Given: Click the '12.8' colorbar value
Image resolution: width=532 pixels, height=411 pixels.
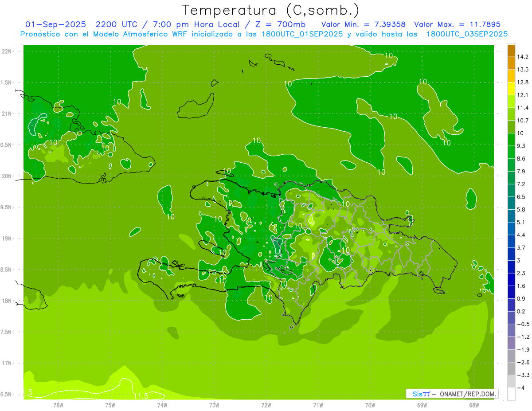Looking at the screenshot, I should (x=523, y=82).
